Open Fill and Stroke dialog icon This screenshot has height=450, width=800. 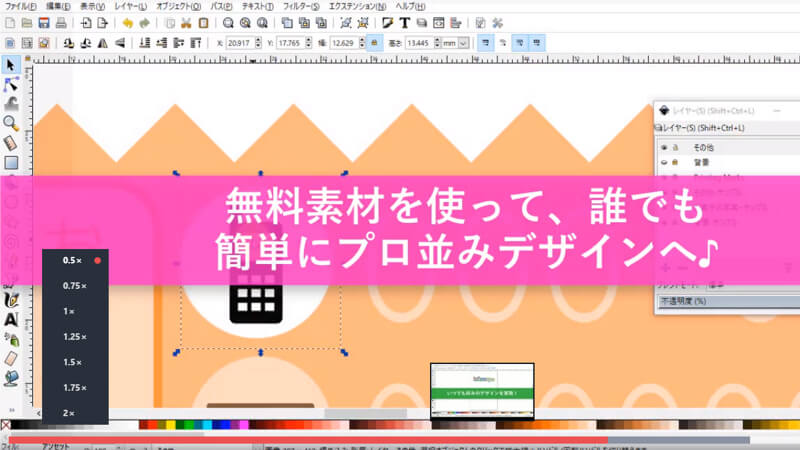click(388, 23)
